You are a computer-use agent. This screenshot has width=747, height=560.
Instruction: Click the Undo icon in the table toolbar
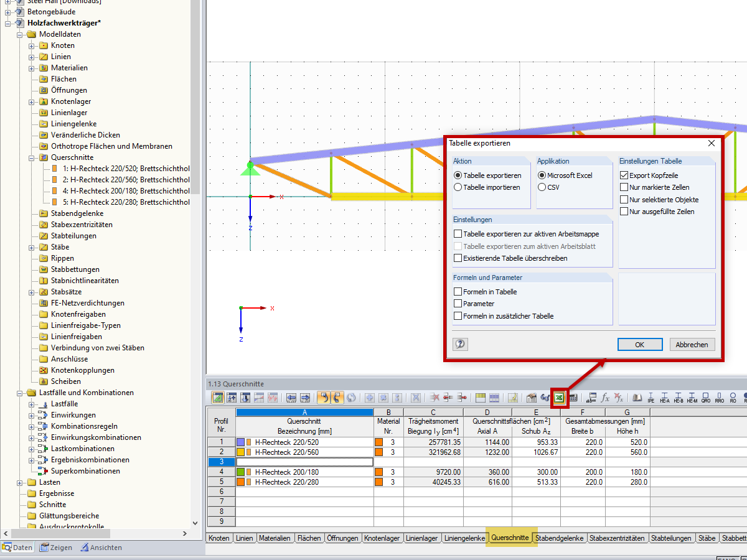point(324,398)
